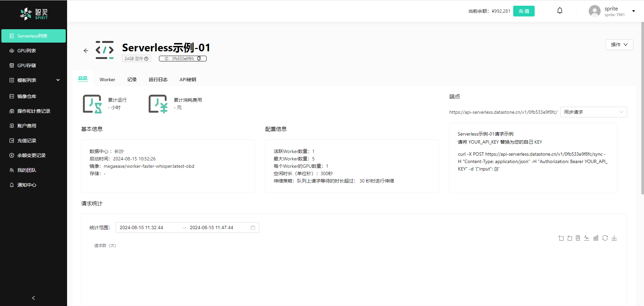Click the zoom reset icon in chart toolbar
Viewport: 644px width, 306px height.
570,238
